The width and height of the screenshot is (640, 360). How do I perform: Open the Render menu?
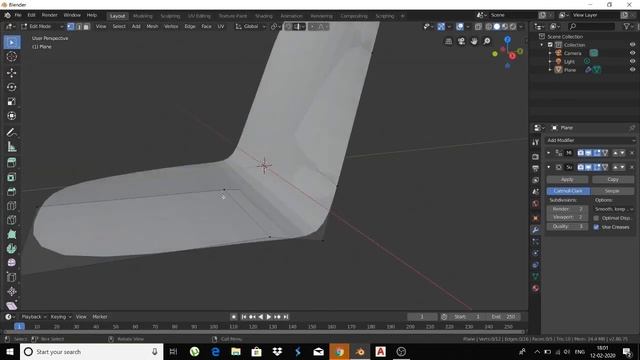click(49, 15)
